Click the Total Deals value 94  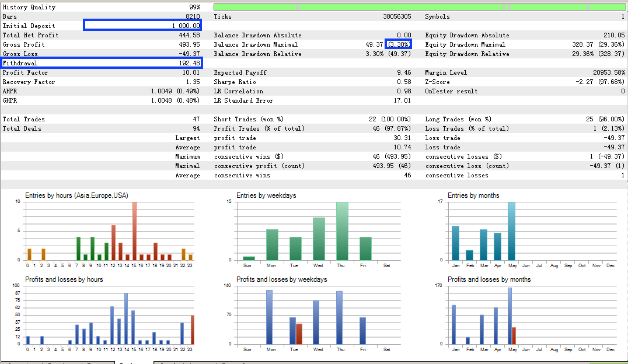[x=196, y=128]
